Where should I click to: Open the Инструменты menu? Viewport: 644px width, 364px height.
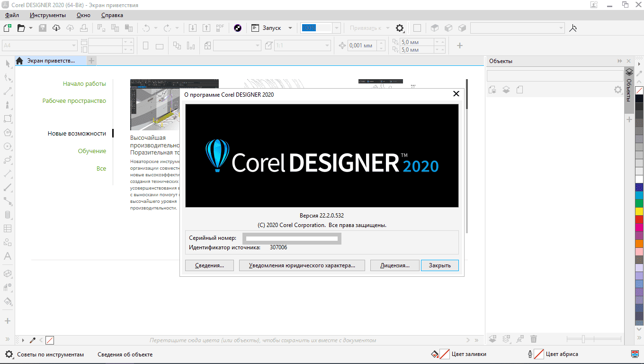47,15
